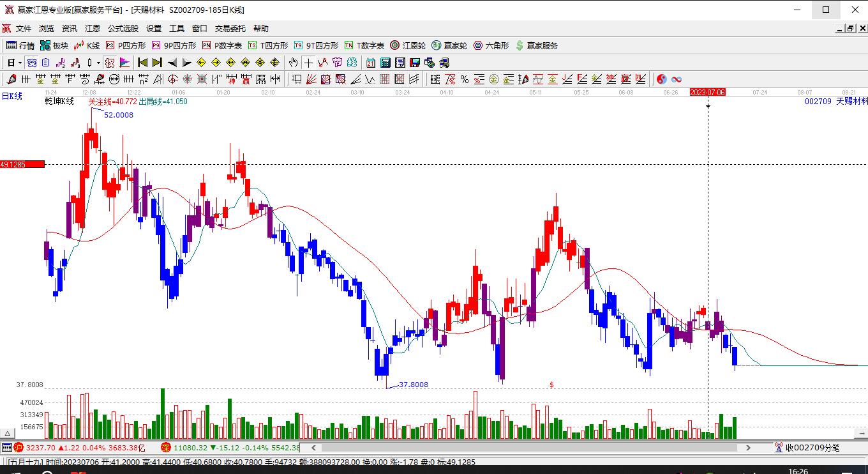Click yellow horizontal expand diamond icon
Image resolution: width=868 pixels, height=474 pixels.
(230, 63)
